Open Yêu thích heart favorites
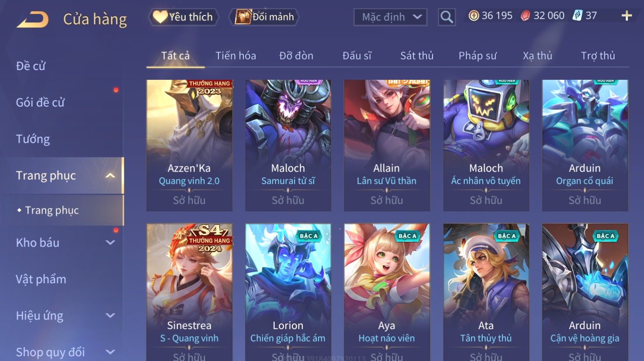 pos(184,17)
